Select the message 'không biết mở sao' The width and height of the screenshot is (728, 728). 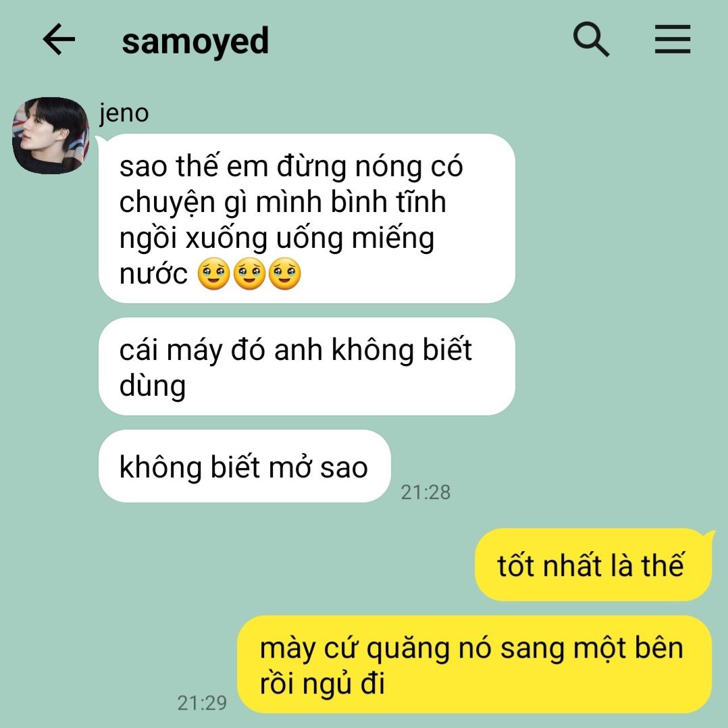(x=244, y=466)
